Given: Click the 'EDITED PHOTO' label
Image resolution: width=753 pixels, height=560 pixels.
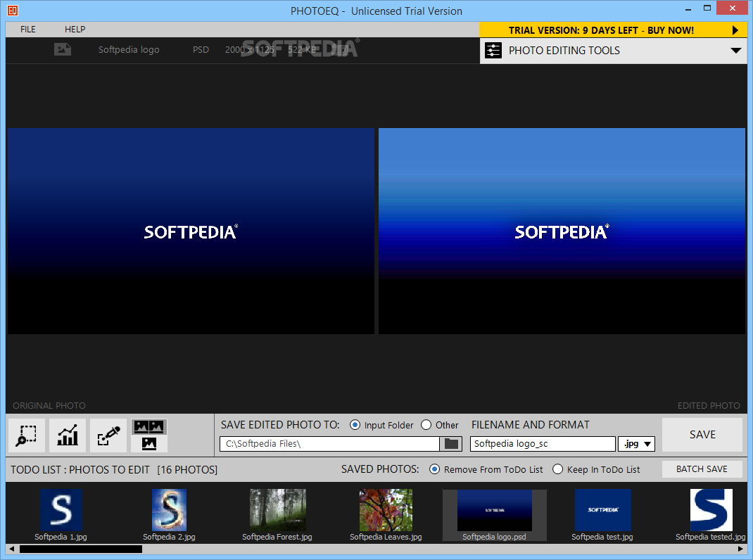Looking at the screenshot, I should point(709,406).
